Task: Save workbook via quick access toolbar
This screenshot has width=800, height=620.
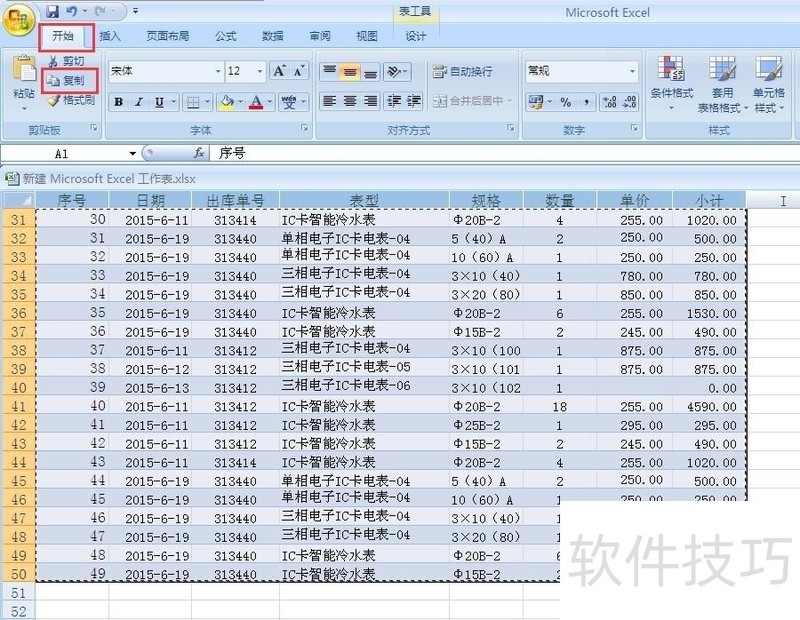Action: (x=52, y=10)
